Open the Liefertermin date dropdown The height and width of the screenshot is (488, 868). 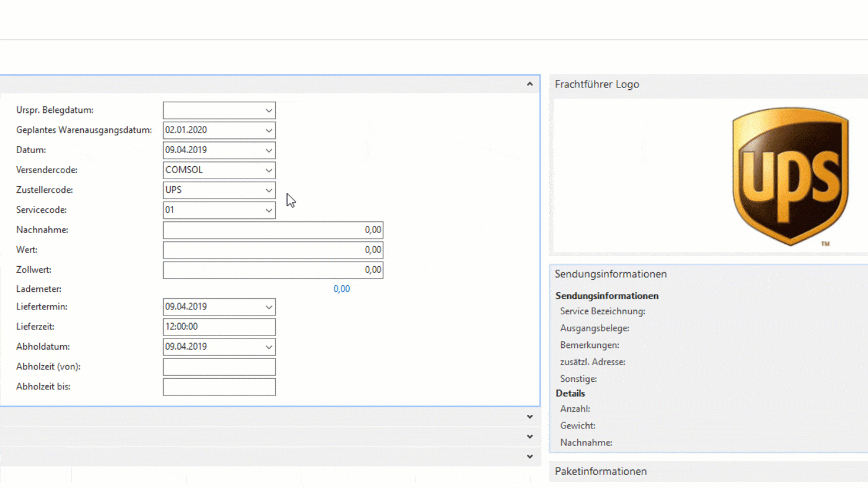click(268, 306)
